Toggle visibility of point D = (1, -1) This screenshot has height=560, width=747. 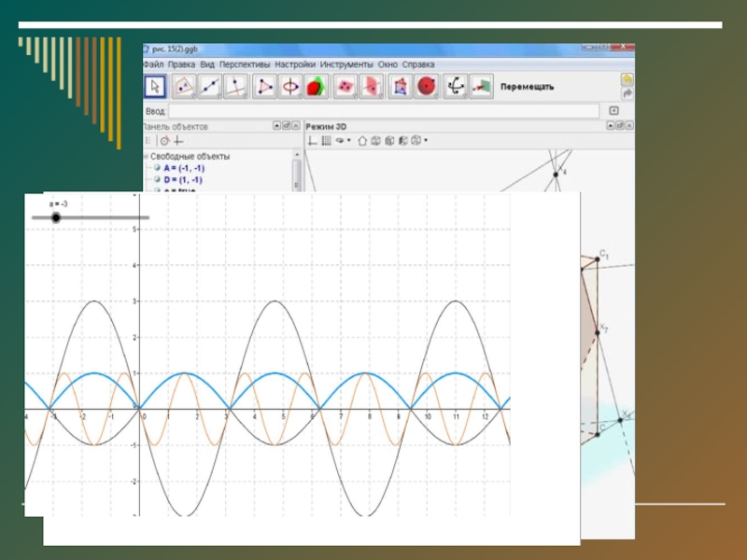157,179
